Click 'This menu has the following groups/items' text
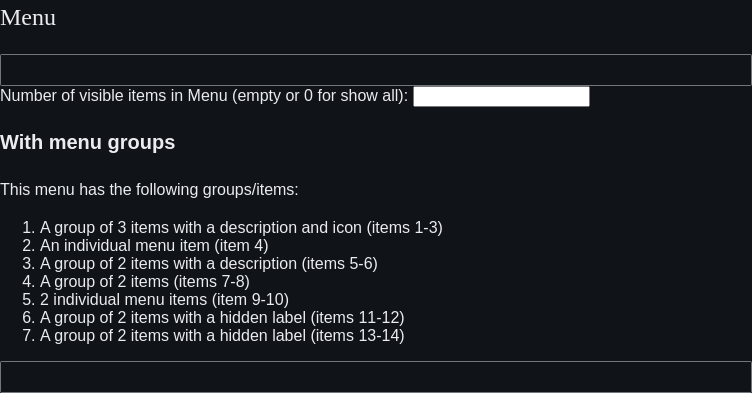Image resolution: width=752 pixels, height=393 pixels. pos(149,190)
